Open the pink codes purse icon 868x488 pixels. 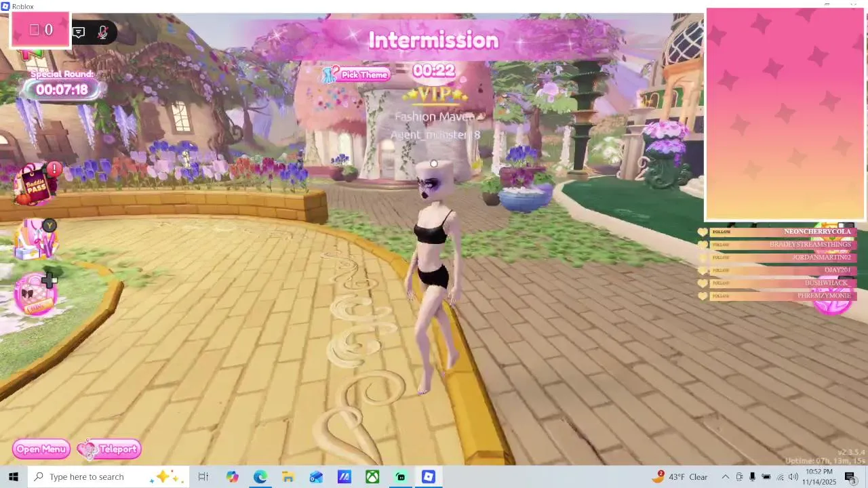[x=35, y=295]
